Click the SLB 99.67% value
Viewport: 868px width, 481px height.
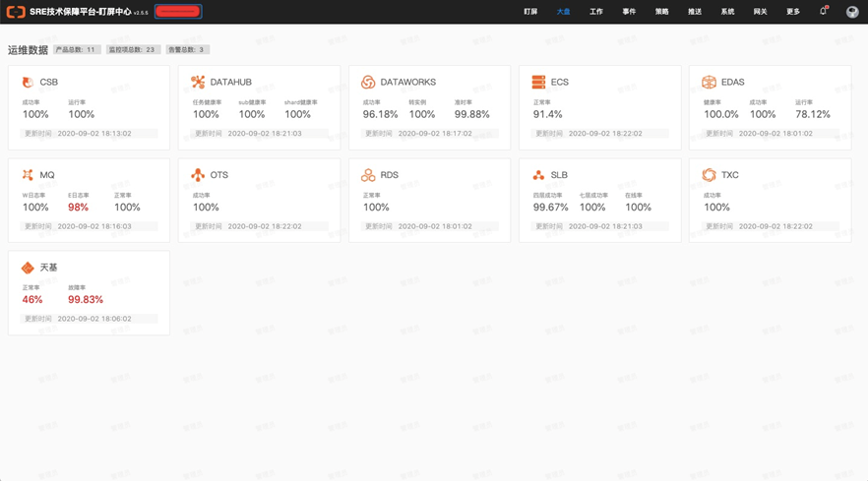[x=551, y=207]
